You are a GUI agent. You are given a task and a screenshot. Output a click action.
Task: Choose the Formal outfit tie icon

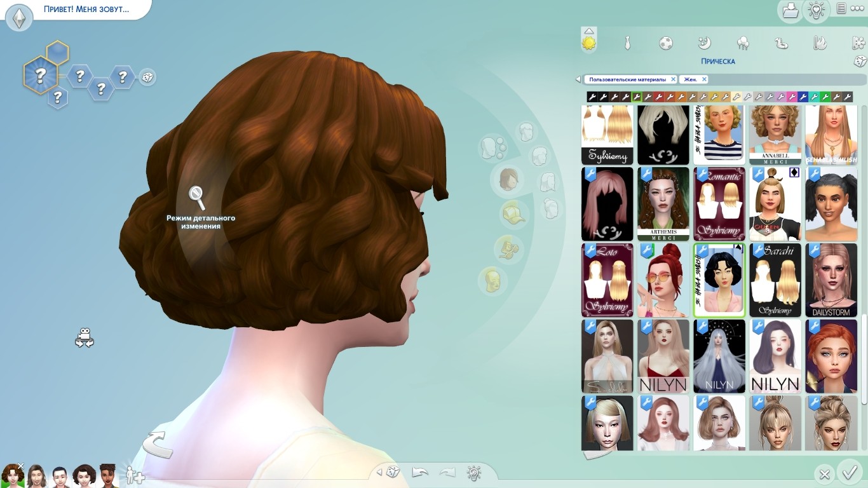click(x=627, y=43)
